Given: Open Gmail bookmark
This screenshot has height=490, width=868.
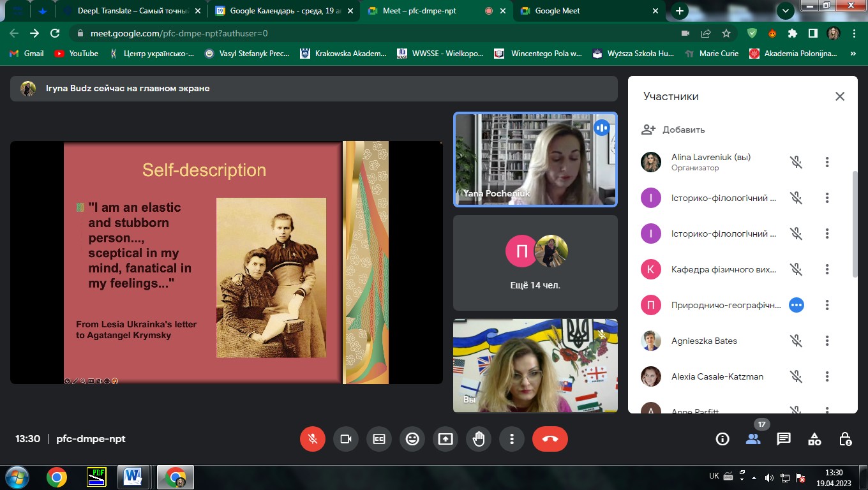Looking at the screenshot, I should click(x=26, y=54).
